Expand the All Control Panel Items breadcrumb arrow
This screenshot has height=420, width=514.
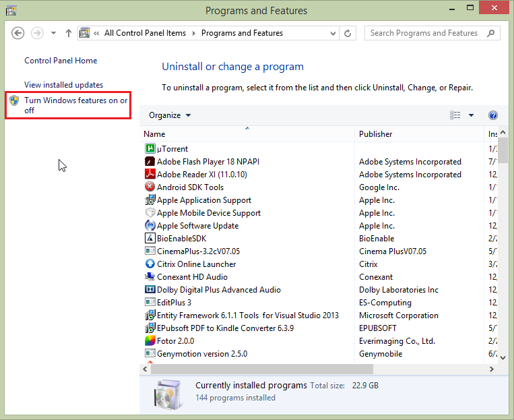point(194,33)
